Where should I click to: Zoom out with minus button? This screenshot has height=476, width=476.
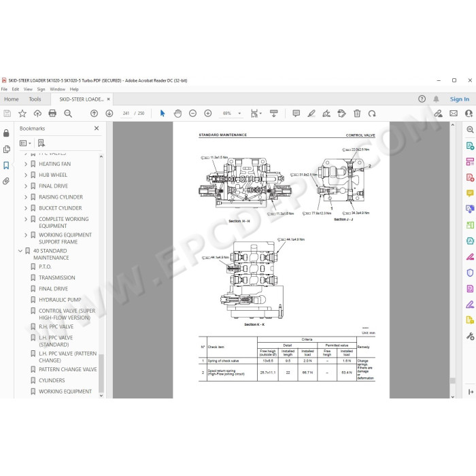point(192,114)
